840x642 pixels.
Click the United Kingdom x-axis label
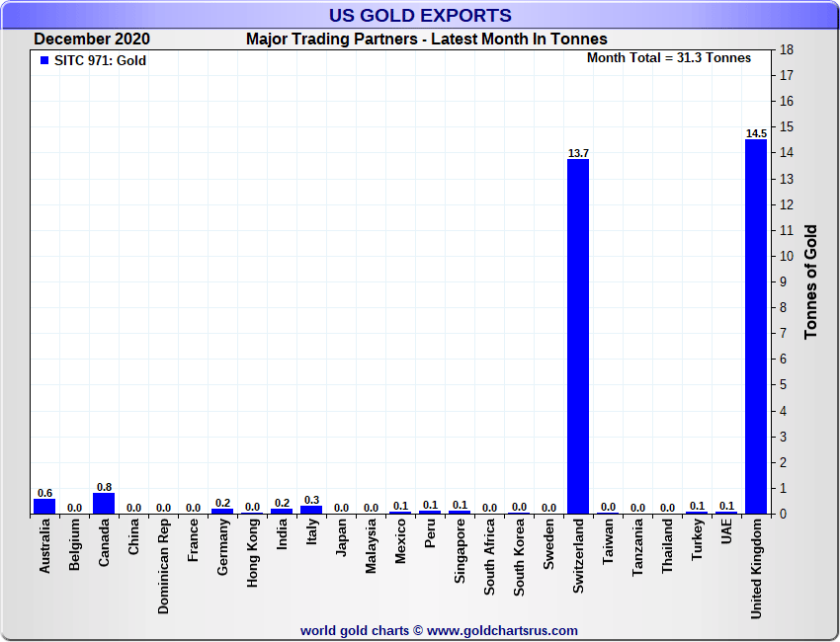pyautogui.click(x=756, y=570)
